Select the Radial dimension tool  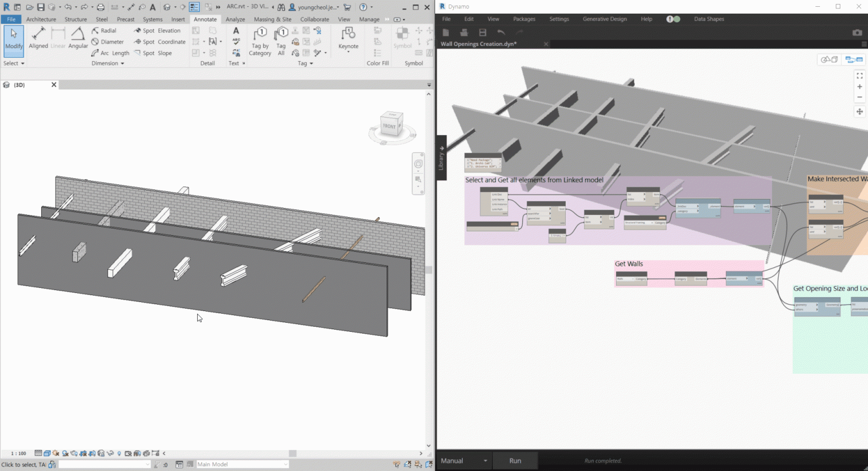click(105, 31)
